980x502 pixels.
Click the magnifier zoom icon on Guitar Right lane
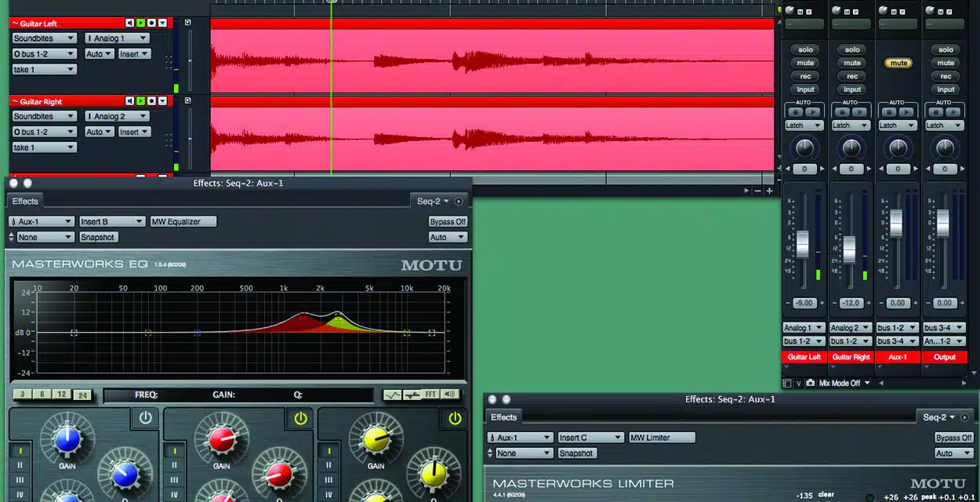(187, 100)
